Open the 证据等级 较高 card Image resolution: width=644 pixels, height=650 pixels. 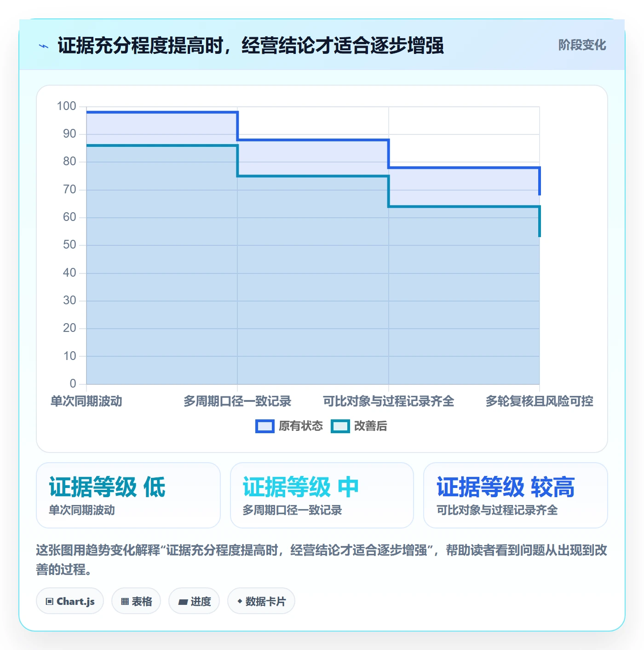[516, 495]
